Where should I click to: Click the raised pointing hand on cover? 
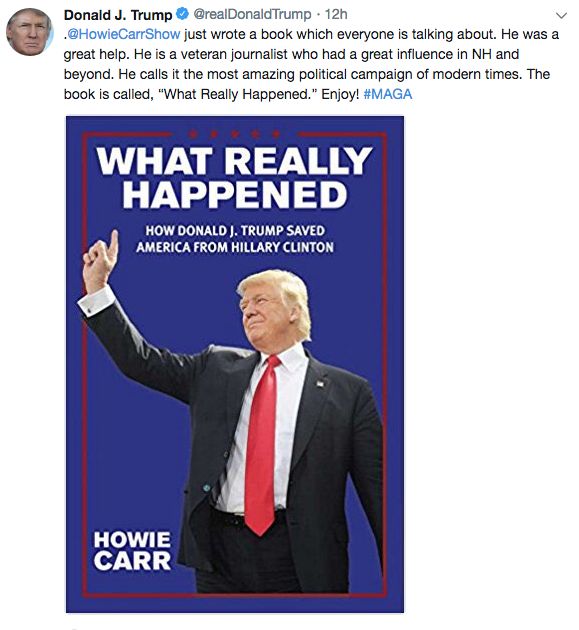(100, 262)
